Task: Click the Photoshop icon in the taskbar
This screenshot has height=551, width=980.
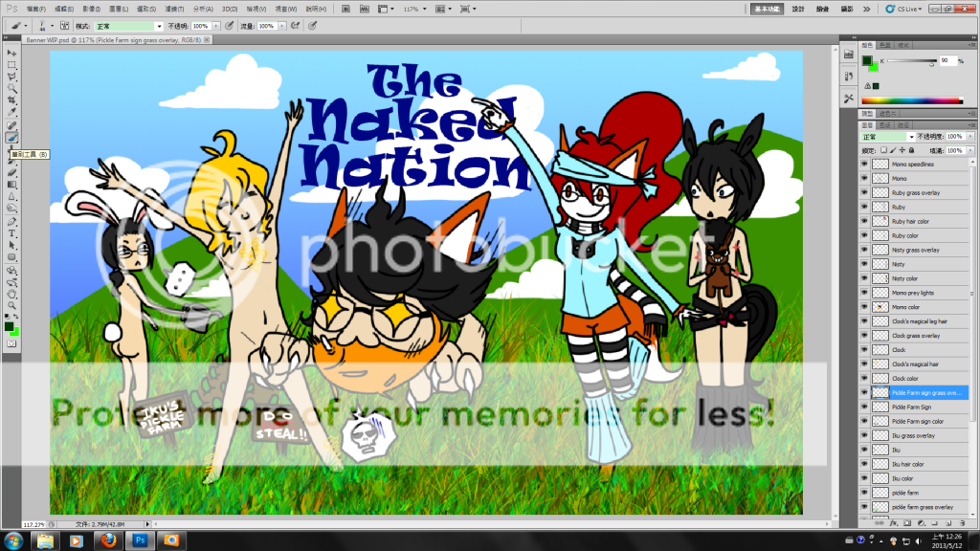Action: tap(140, 540)
